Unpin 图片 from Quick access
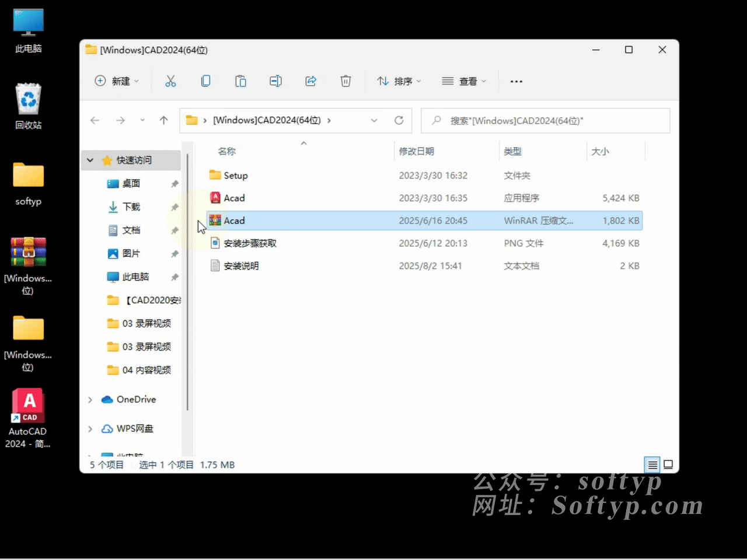 174,254
